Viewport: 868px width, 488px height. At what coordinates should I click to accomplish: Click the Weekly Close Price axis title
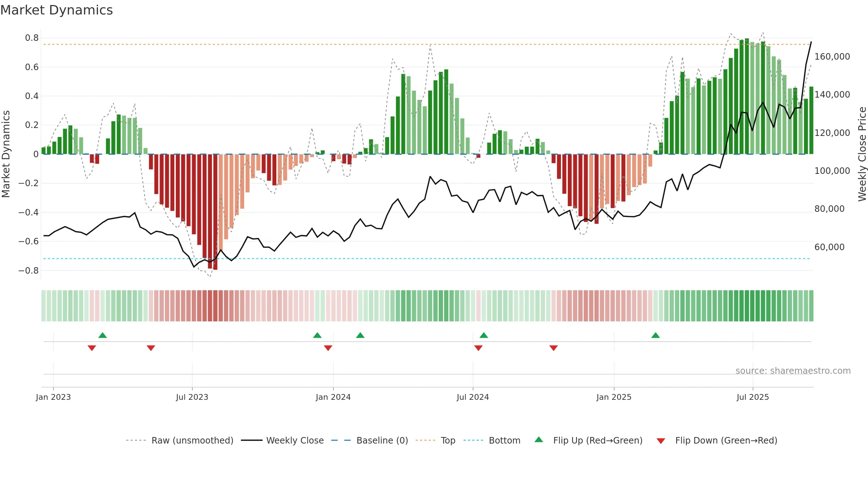(x=862, y=154)
